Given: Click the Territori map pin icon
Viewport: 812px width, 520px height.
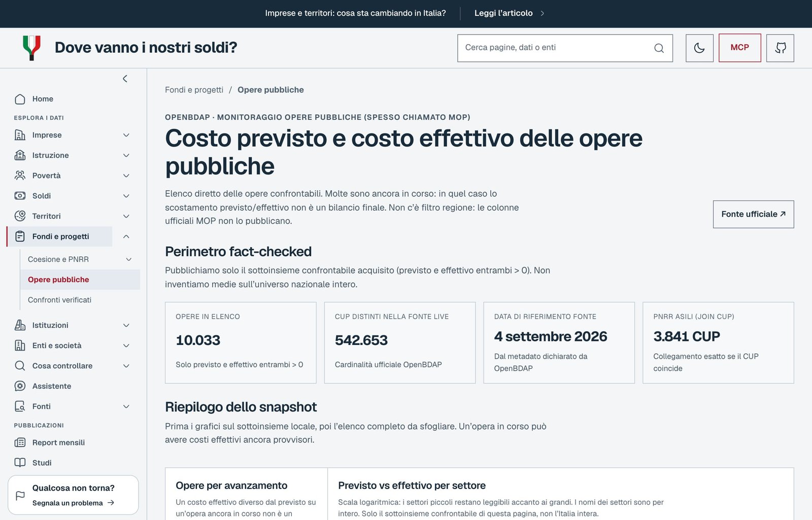Looking at the screenshot, I should click(20, 216).
